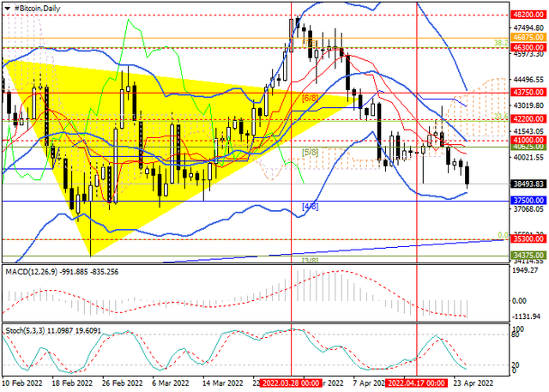
Task: Click the 26 Feb 2022 date label
Action: [x=123, y=383]
